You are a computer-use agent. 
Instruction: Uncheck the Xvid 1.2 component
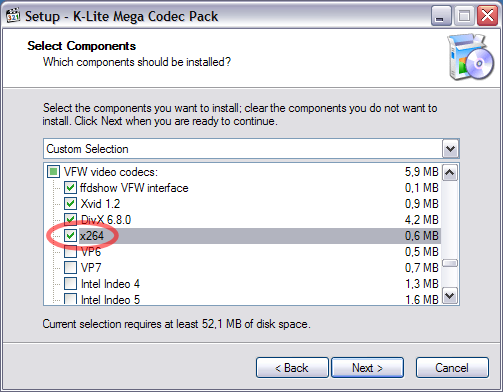(x=70, y=204)
